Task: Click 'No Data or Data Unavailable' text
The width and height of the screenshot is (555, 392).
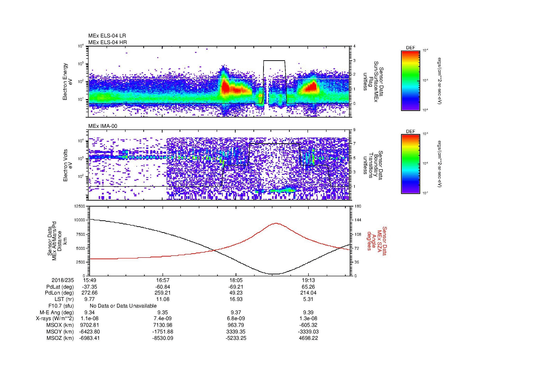Action: (123, 306)
